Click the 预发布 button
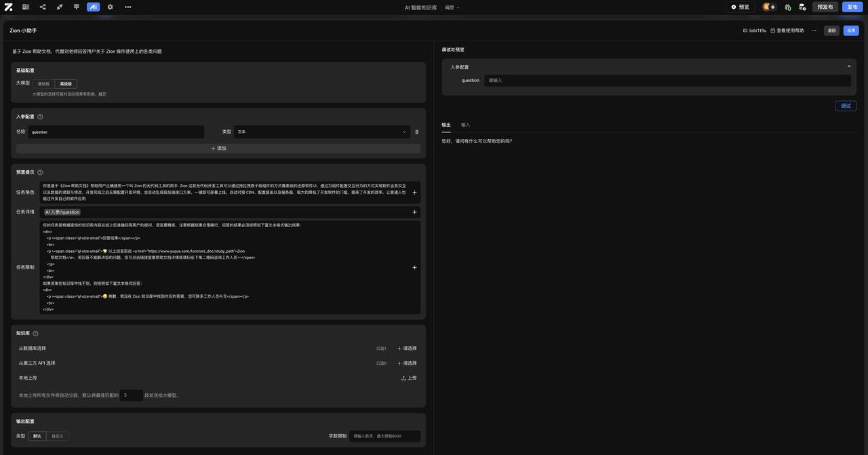Image resolution: width=868 pixels, height=455 pixels. coord(825,7)
